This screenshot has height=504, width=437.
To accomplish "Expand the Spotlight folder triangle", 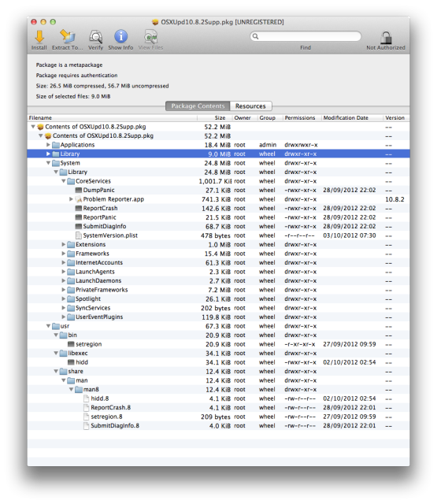I will click(x=64, y=298).
